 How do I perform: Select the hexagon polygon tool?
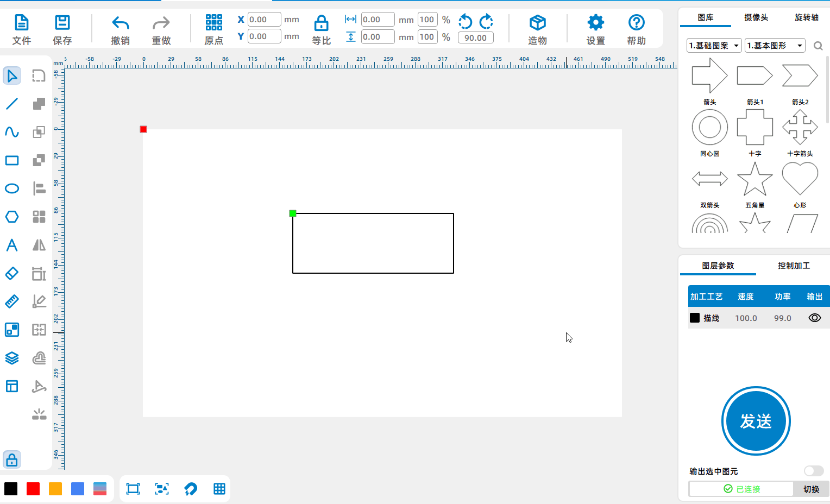coord(12,217)
